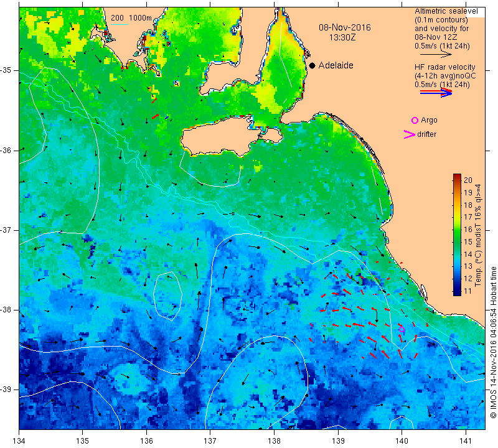498x448 pixels.
Task: Click the "-38" latitude axis label
Action: [x=6, y=310]
